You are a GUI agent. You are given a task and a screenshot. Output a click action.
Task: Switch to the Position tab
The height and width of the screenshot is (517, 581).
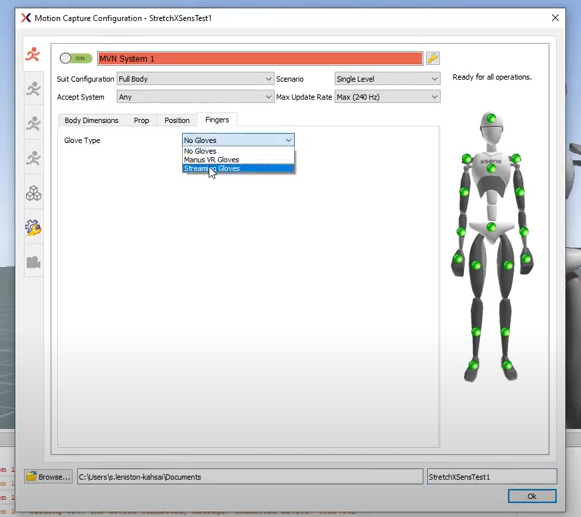177,120
